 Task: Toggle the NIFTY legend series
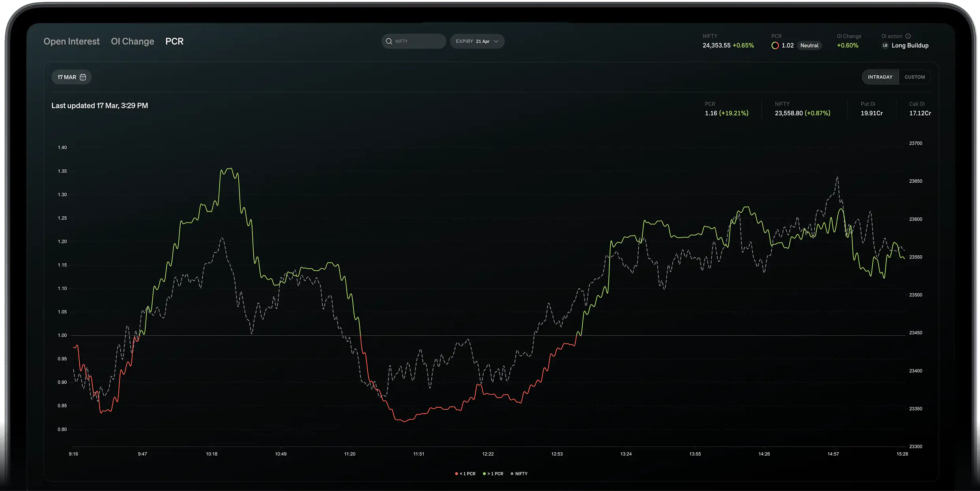pos(519,474)
